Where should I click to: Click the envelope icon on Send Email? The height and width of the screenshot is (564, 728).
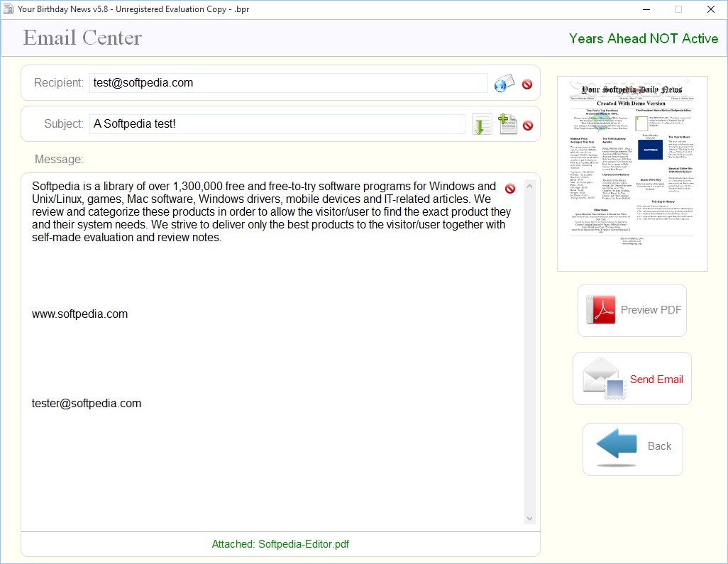pos(604,378)
